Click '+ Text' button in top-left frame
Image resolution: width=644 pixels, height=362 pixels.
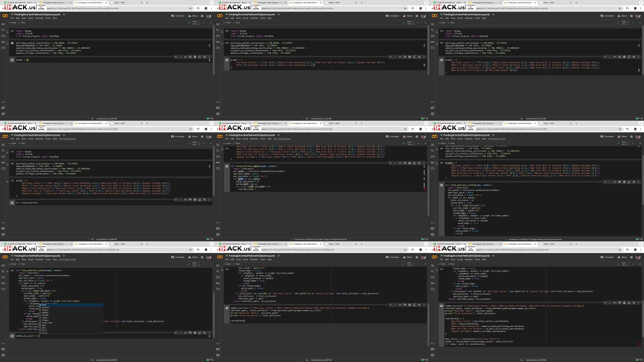point(22,23)
